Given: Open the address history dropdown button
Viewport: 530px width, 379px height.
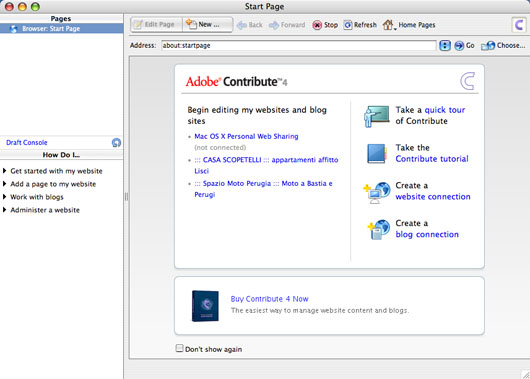Looking at the screenshot, I should click(x=445, y=45).
